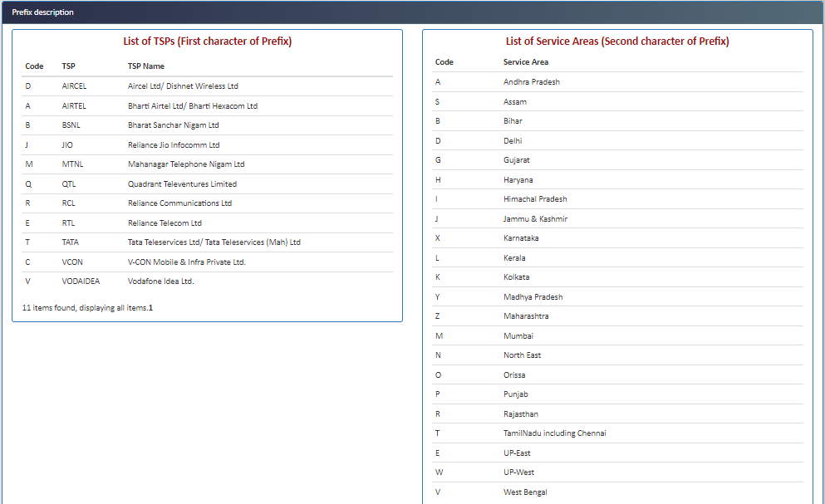Select the QTL TSP cell
This screenshot has width=825, height=504.
click(x=69, y=184)
